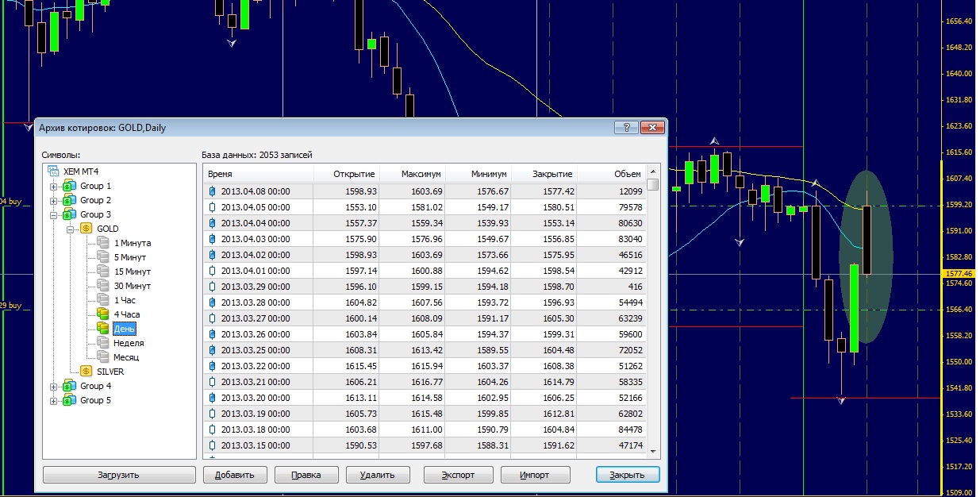Screen dimensions: 980x497
Task: Click the GOLD symbol coin icon
Action: tap(86, 229)
